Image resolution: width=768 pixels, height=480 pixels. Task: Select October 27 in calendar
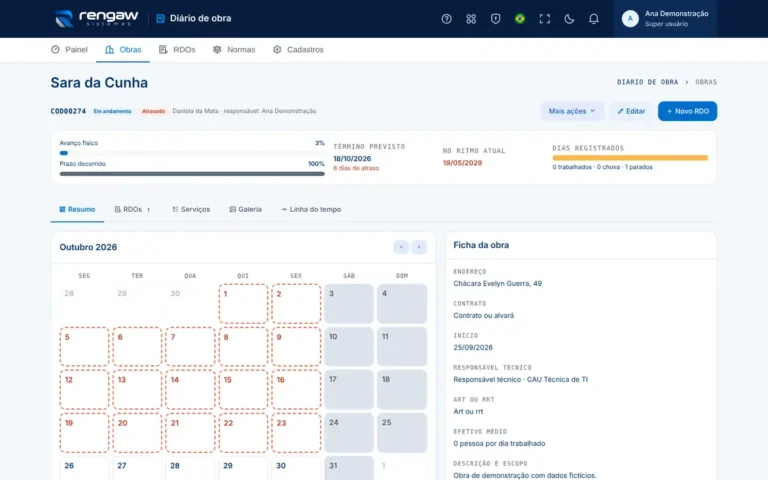click(x=137, y=468)
